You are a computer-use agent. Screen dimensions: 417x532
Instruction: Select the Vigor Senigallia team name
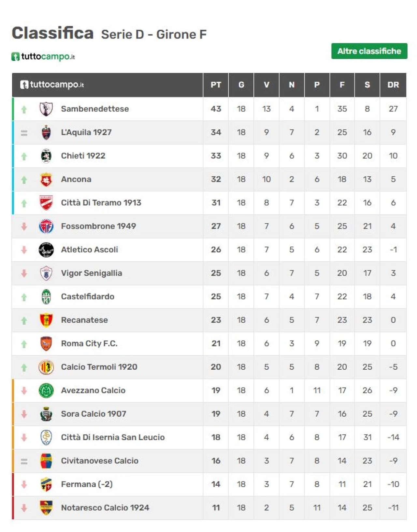pyautogui.click(x=92, y=273)
